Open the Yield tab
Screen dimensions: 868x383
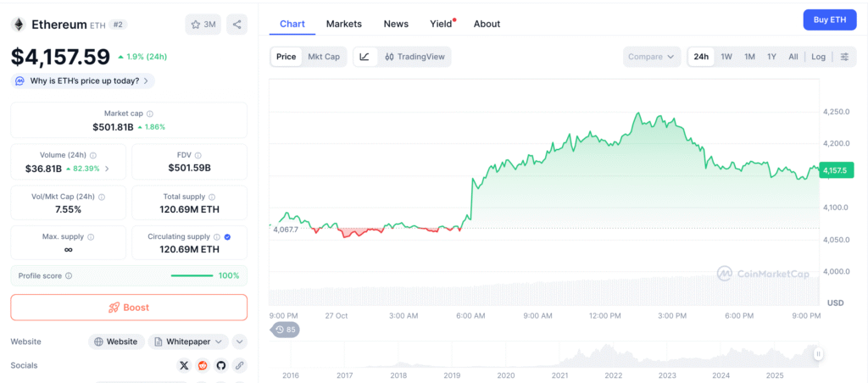[441, 24]
